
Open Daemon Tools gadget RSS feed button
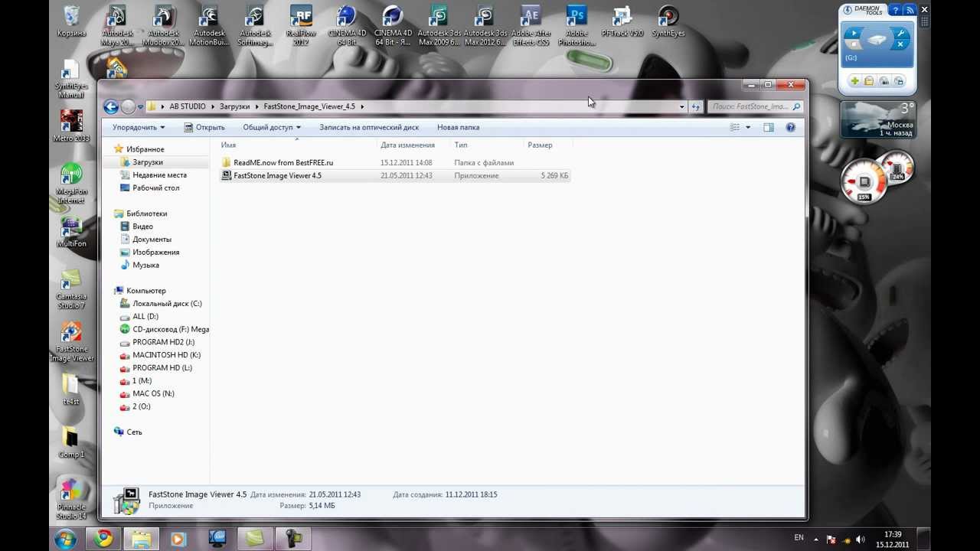coord(910,10)
